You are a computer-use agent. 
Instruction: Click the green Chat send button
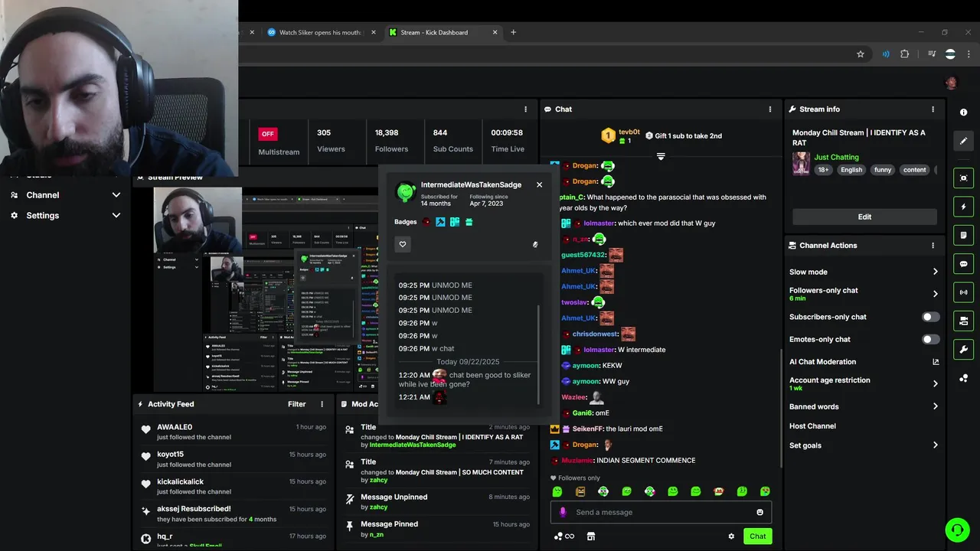pyautogui.click(x=757, y=536)
